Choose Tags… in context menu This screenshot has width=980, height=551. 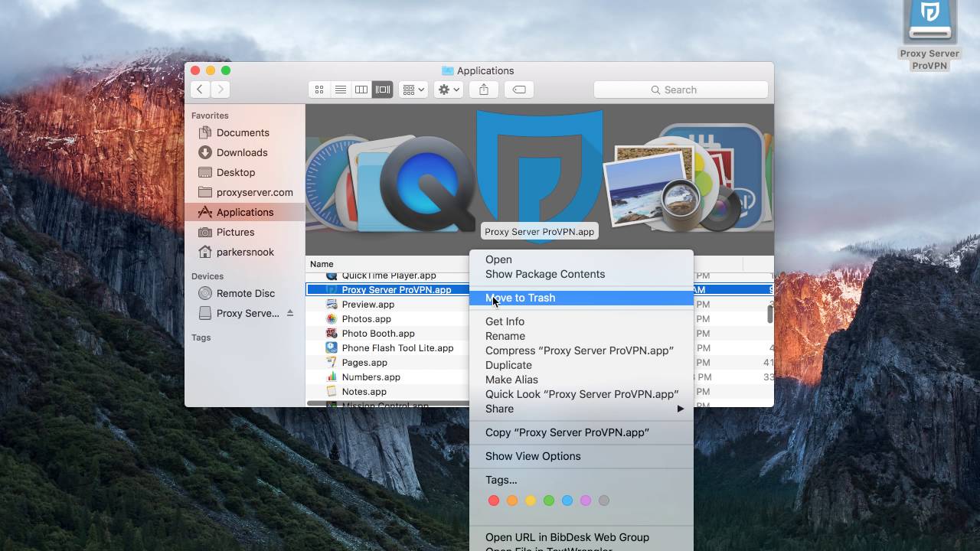point(581,480)
